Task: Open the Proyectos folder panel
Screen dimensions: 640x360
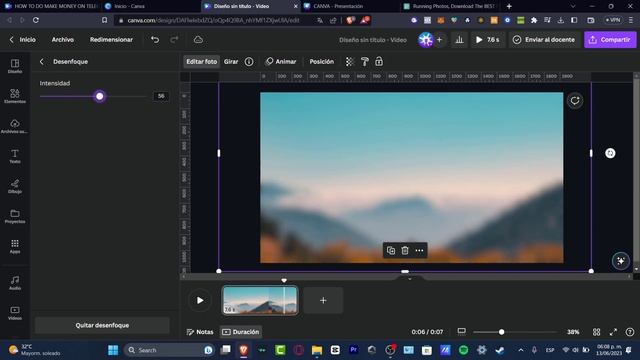Action: click(15, 216)
